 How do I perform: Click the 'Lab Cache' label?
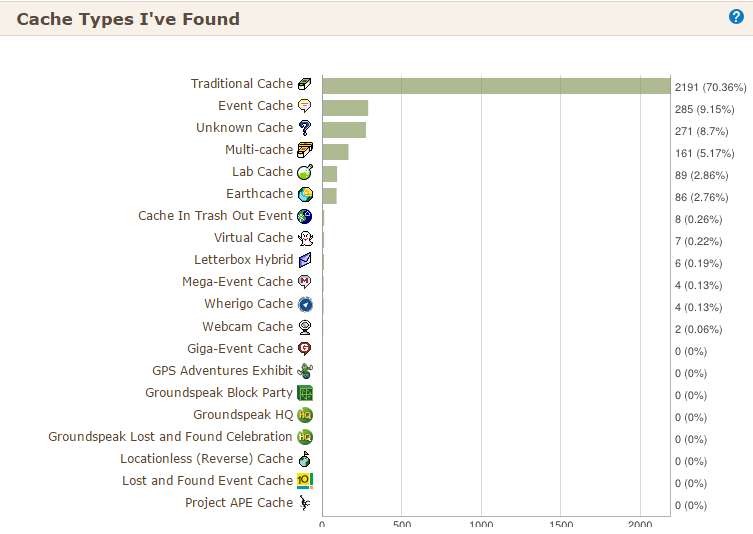point(262,172)
